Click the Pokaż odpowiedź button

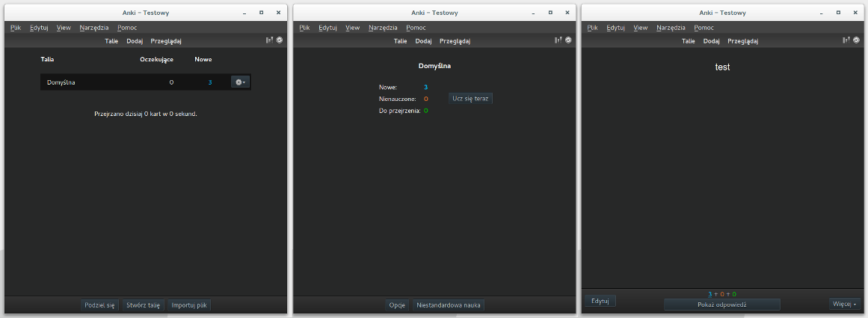tap(722, 304)
